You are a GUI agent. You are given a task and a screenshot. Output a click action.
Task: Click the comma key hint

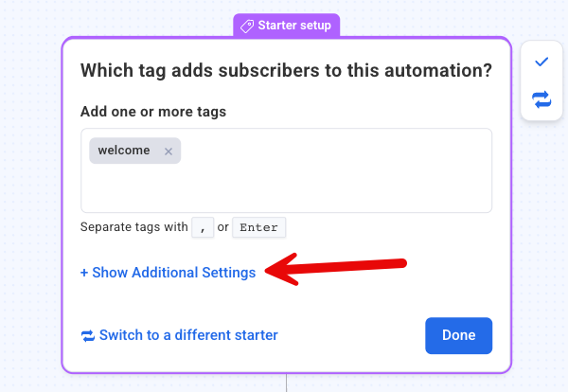(203, 227)
